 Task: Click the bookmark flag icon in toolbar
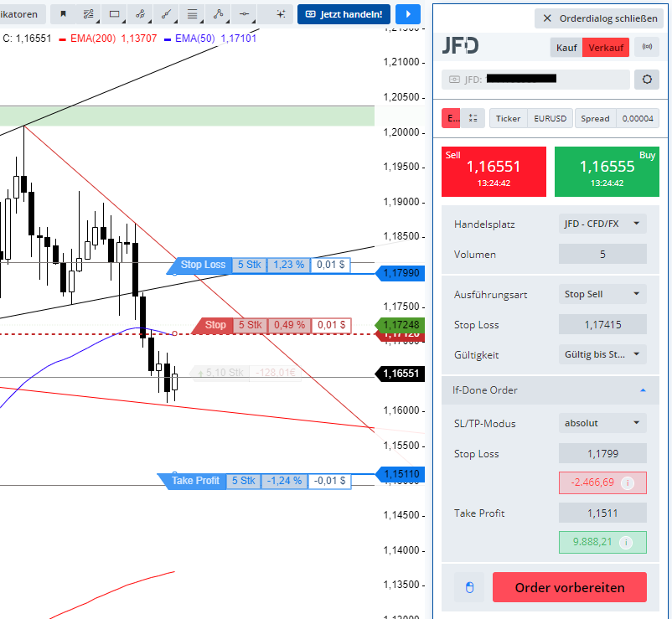click(64, 14)
